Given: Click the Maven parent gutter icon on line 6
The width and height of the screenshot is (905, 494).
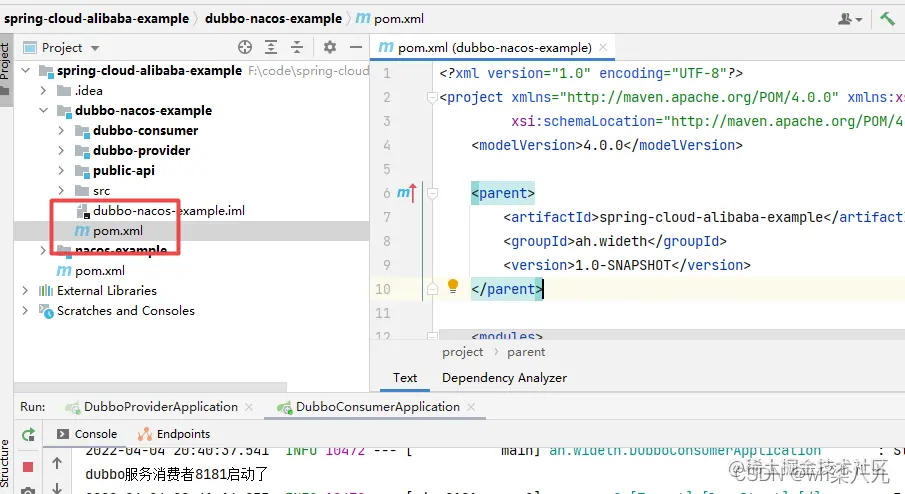Looking at the screenshot, I should (406, 193).
